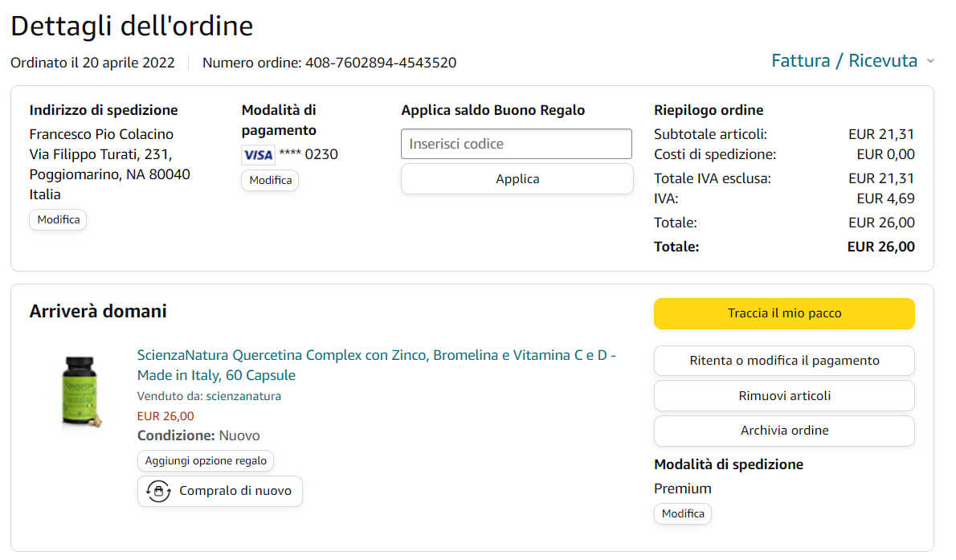This screenshot has width=956, height=560.
Task: Click Modifica under the payment method
Action: click(270, 180)
